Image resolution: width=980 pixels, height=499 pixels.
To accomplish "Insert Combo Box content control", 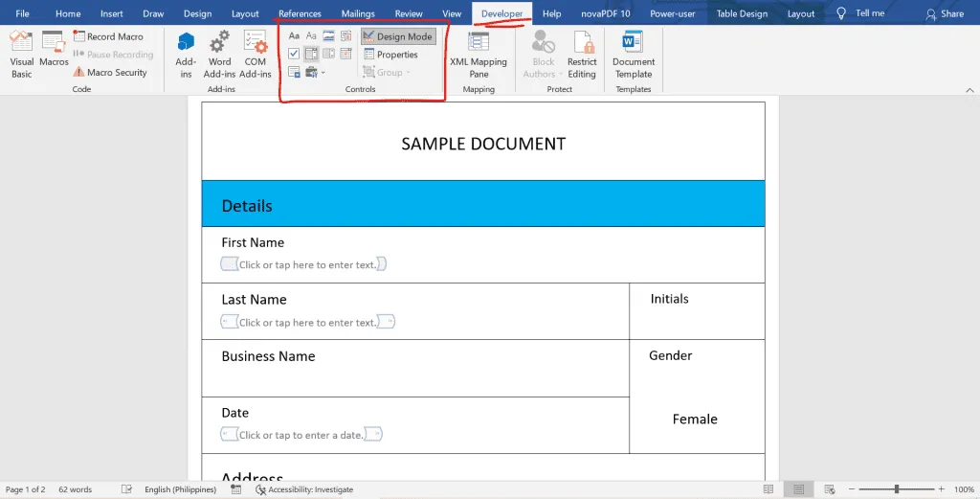I will pos(311,54).
